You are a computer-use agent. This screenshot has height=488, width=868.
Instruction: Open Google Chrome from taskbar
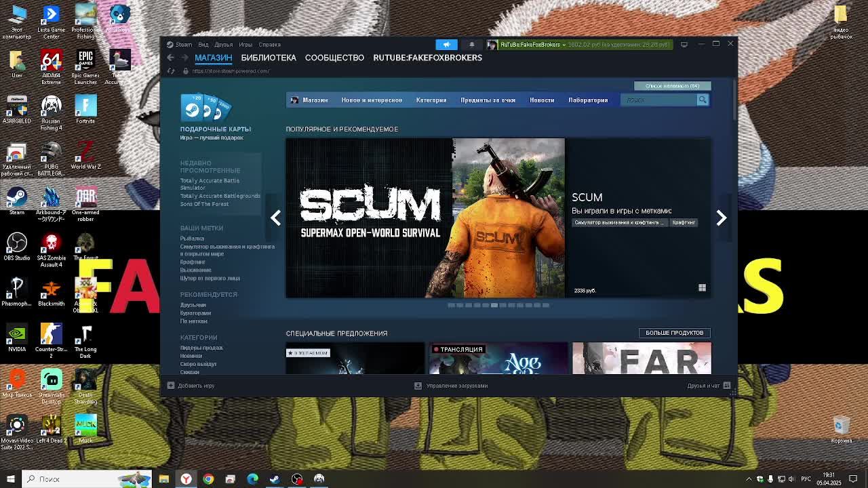(x=208, y=479)
